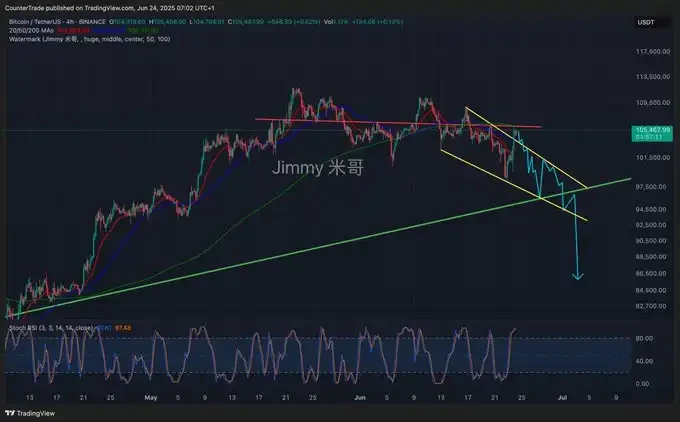
Task: Click the Jul label on time axis
Action: click(x=562, y=398)
